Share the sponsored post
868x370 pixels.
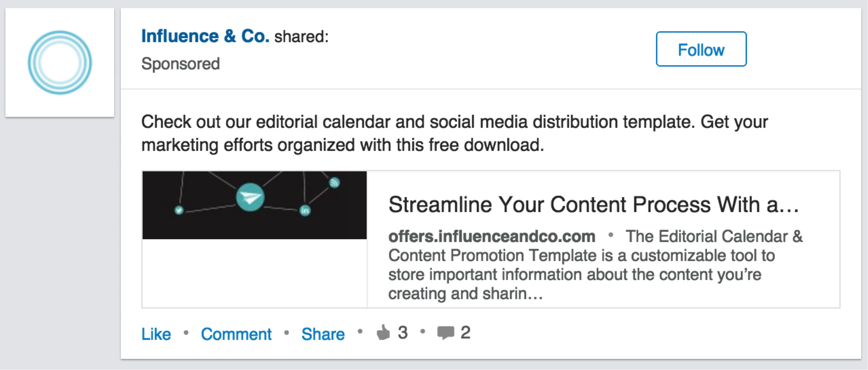coord(323,334)
